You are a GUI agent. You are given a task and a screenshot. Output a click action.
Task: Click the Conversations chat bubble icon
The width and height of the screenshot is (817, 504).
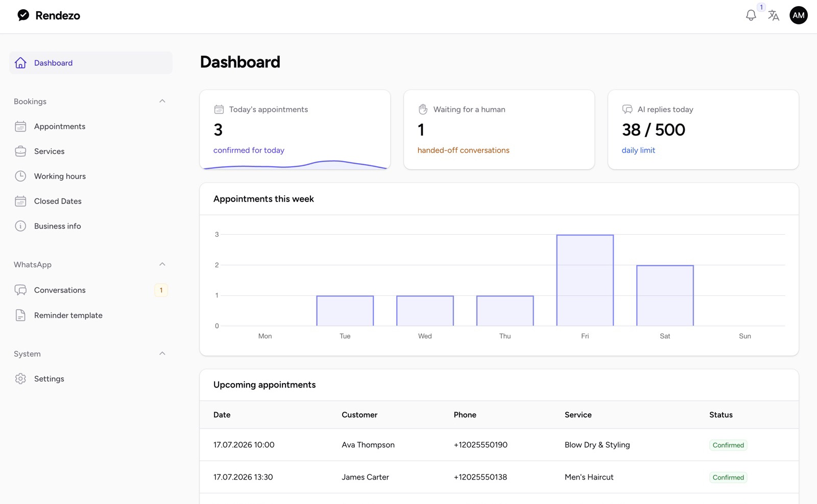(20, 290)
